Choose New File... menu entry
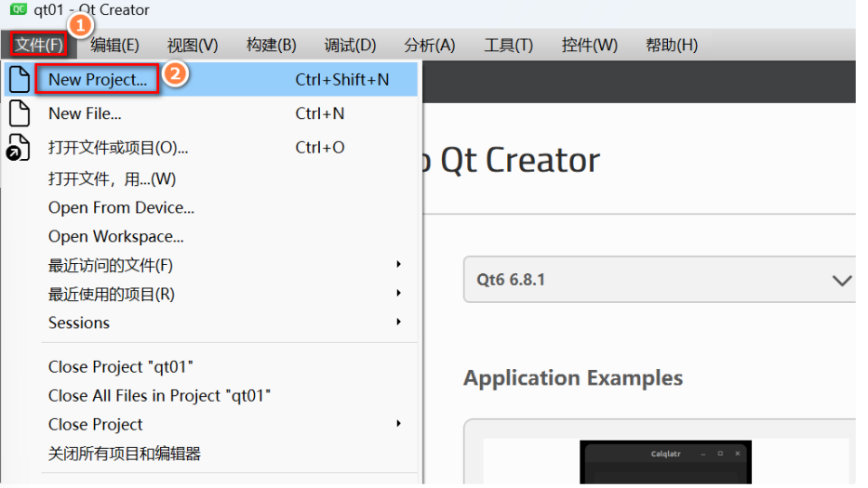 click(211, 113)
